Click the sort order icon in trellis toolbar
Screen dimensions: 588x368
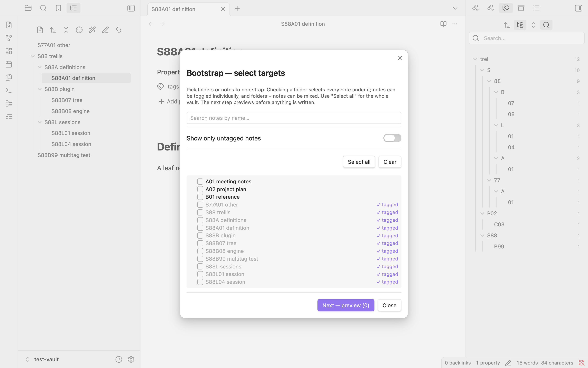click(x=53, y=30)
